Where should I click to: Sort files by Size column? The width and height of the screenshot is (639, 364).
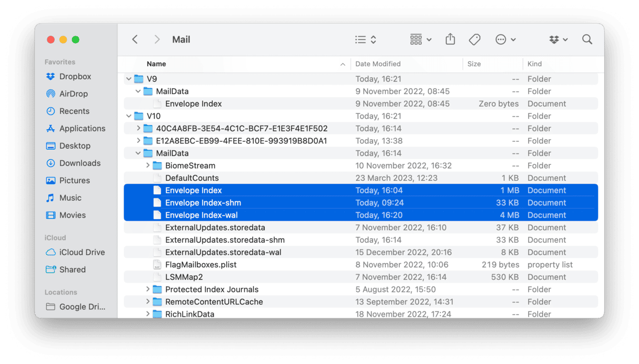pos(473,64)
